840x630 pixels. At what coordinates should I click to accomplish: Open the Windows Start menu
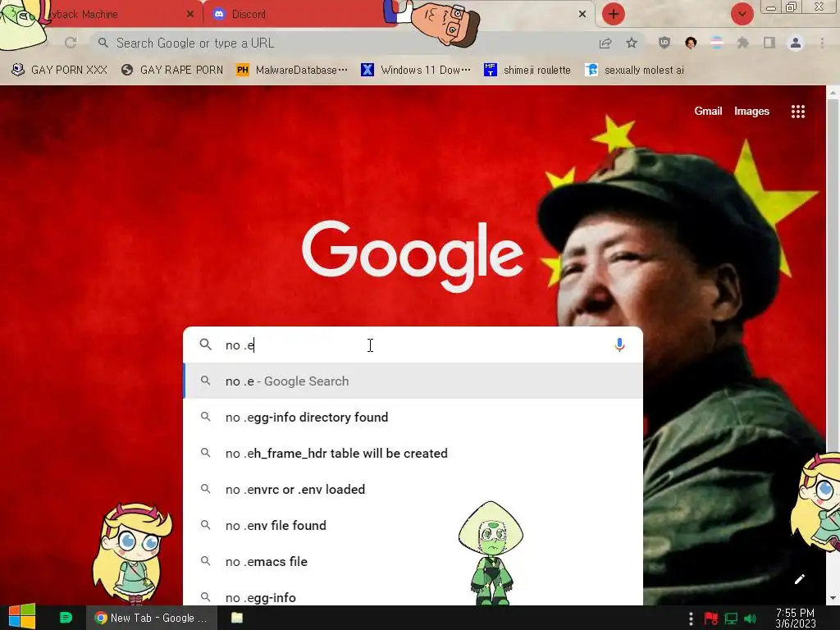[x=22, y=617]
